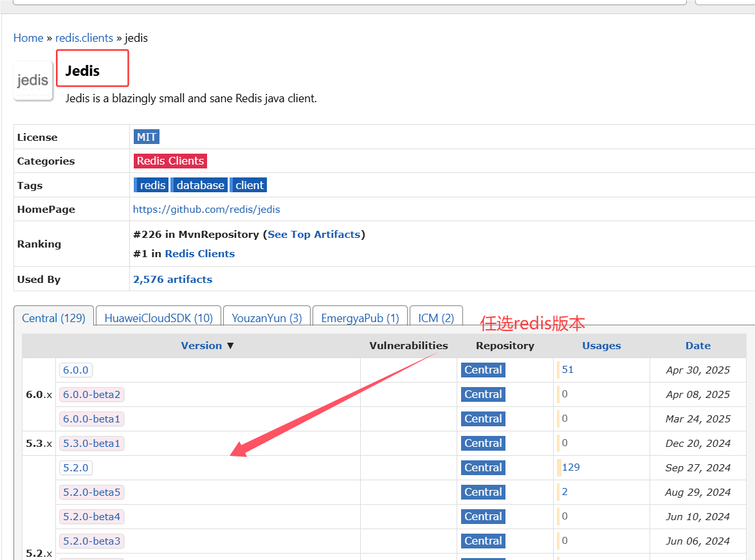Click the Central badge in the 5.2.0 row
The height and width of the screenshot is (560, 755).
point(483,467)
